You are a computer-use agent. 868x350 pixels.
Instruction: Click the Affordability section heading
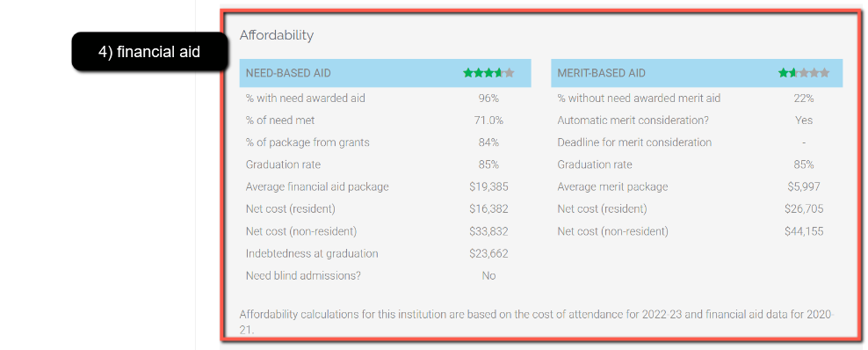[276, 35]
